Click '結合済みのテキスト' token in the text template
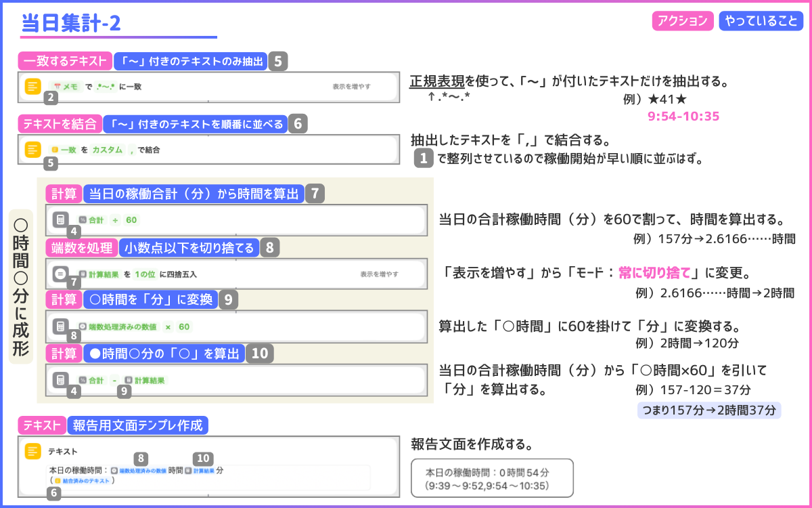This screenshot has width=812, height=508. (x=83, y=480)
